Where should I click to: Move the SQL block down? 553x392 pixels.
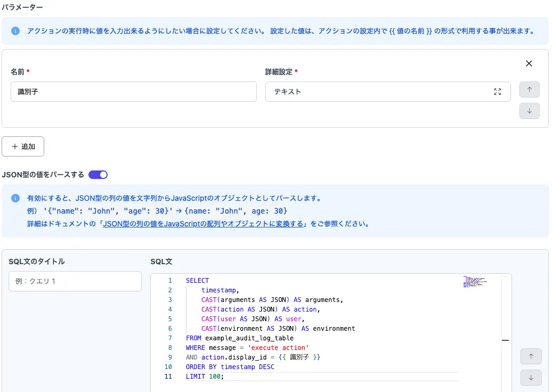click(531, 378)
